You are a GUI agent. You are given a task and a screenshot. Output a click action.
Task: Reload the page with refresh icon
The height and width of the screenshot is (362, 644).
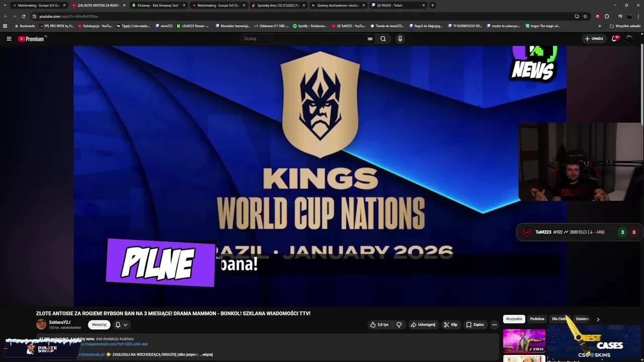click(x=23, y=16)
